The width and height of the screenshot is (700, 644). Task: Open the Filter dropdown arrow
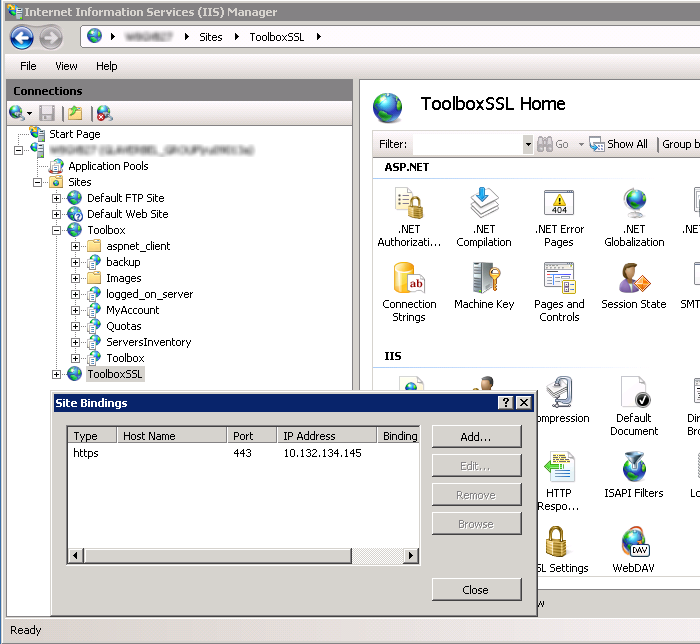528,144
